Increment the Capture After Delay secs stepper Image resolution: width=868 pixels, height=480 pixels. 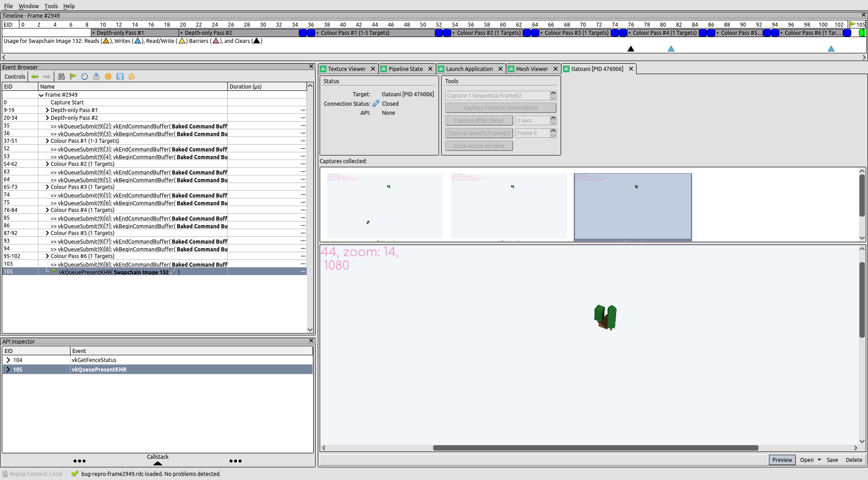pyautogui.click(x=553, y=118)
